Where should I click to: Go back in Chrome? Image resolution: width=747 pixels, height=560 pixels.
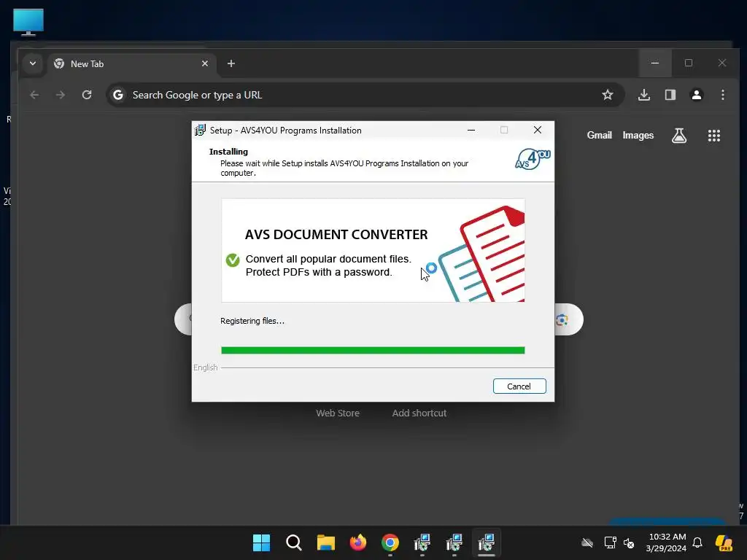[34, 95]
